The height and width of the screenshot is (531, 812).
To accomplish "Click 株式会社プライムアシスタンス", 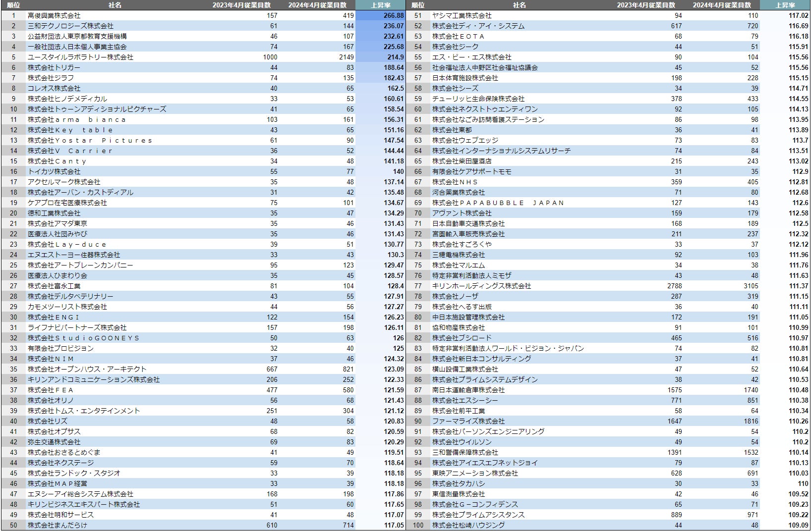I will click(478, 515).
